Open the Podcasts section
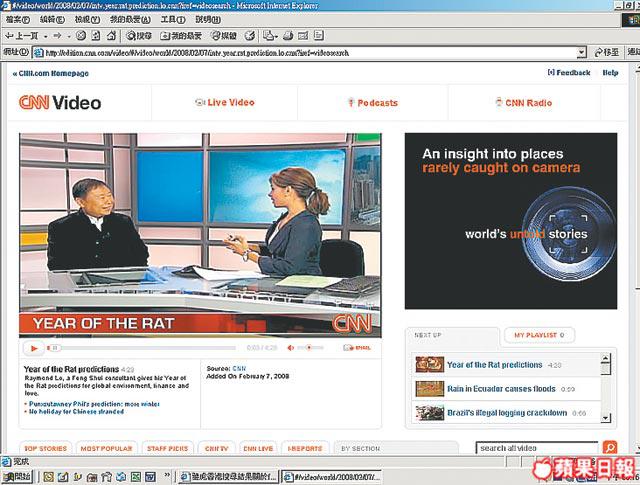 pos(373,103)
